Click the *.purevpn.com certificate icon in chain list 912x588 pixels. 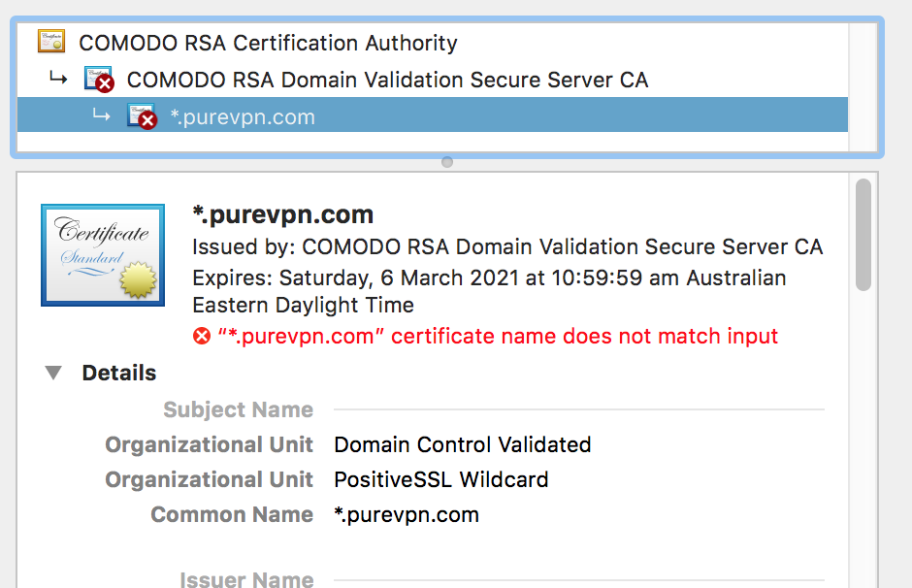pyautogui.click(x=143, y=116)
